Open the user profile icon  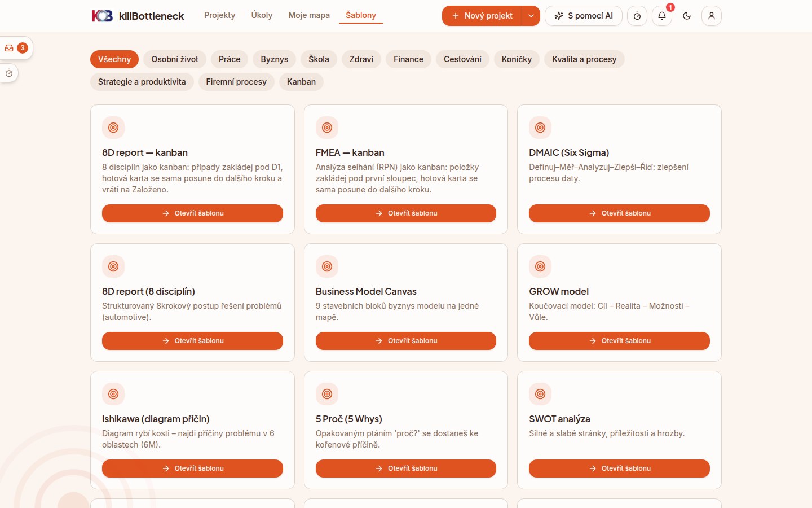pyautogui.click(x=712, y=16)
